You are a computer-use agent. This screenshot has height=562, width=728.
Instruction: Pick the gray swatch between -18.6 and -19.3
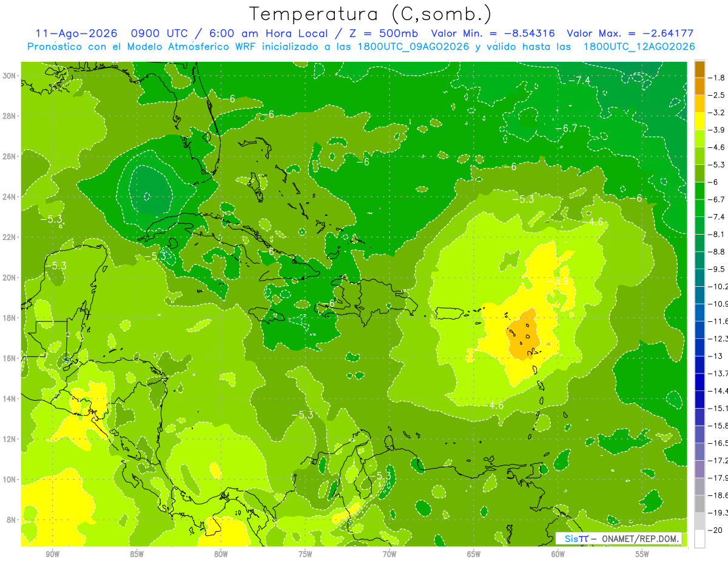pos(699,504)
